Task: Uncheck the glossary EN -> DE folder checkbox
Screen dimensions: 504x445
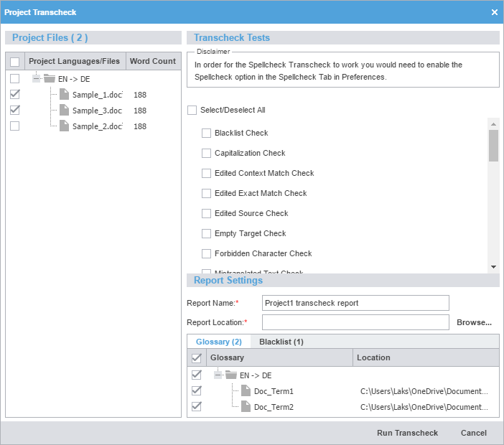Action: pos(197,375)
